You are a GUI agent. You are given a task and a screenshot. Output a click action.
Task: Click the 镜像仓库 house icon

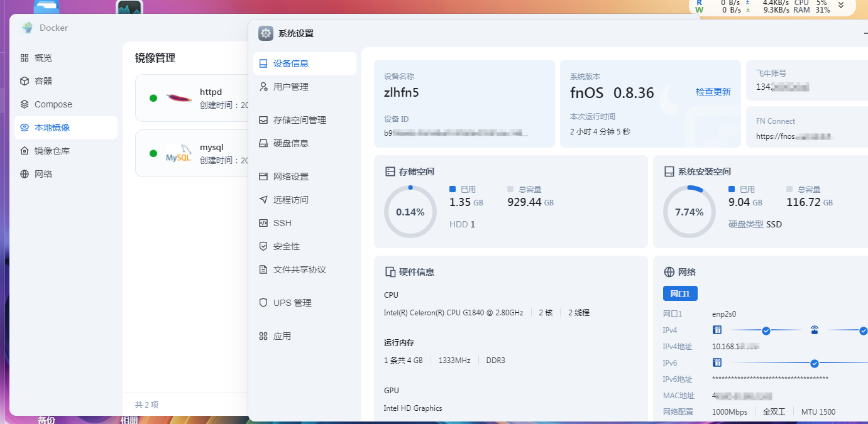(25, 151)
